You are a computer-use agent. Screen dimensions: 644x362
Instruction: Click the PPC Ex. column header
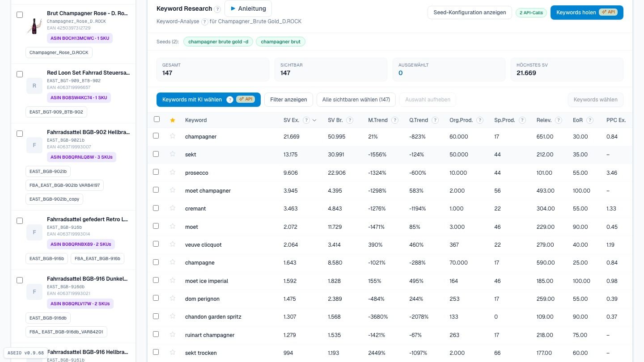616,120
